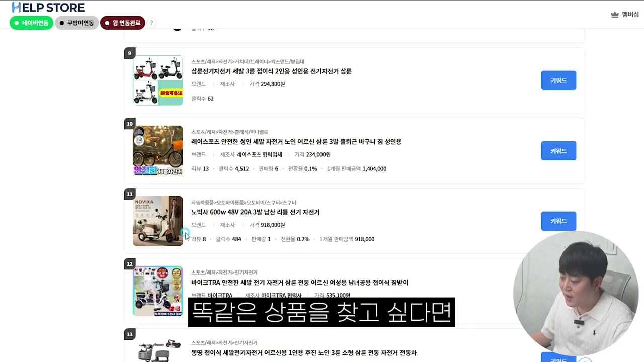Viewport: 644px width, 362px height.
Task: Click 키워드 button for 노빅사 item 11
Action: [x=558, y=221]
